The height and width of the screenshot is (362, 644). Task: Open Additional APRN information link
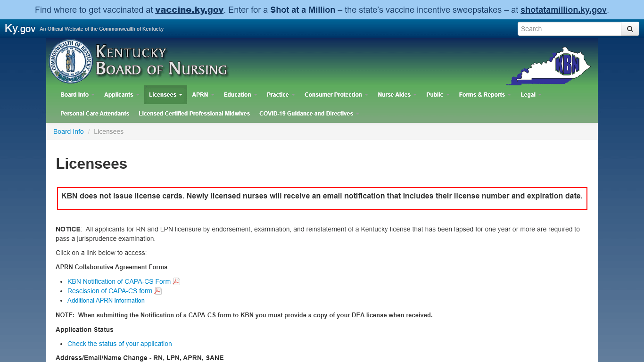[106, 300]
